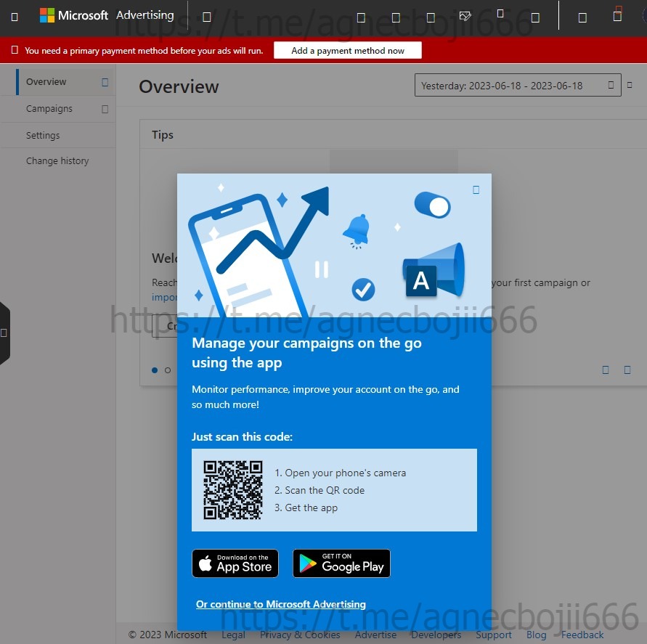
Task: Open the Support footer link
Action: point(494,635)
